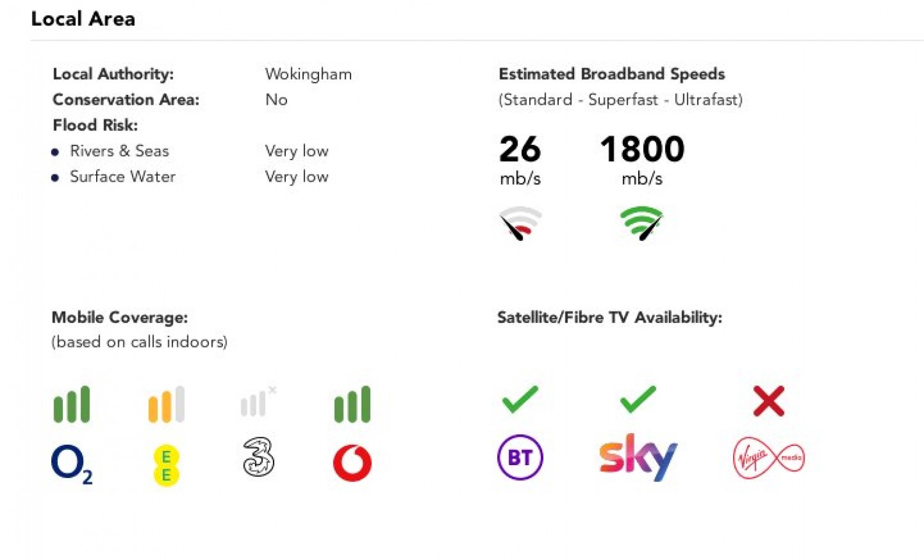Click Vodafone's green signal bars
Screen dimensions: 924x560
[352, 405]
